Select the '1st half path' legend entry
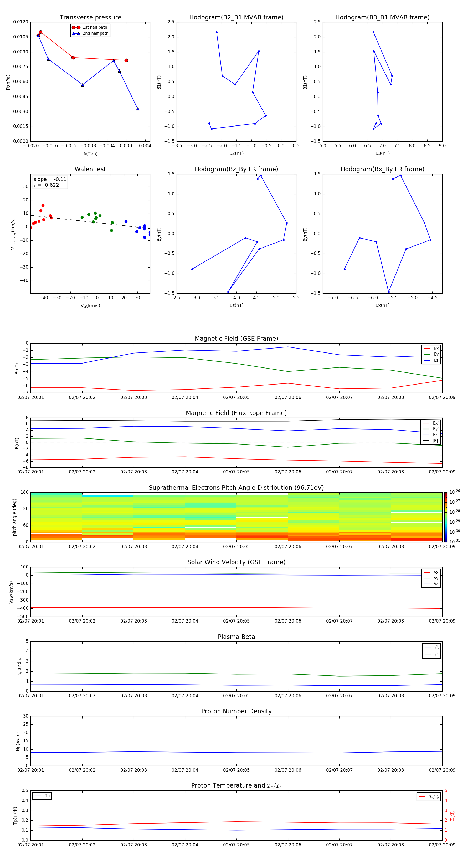Viewport: 473px width, 868px height. point(90,27)
